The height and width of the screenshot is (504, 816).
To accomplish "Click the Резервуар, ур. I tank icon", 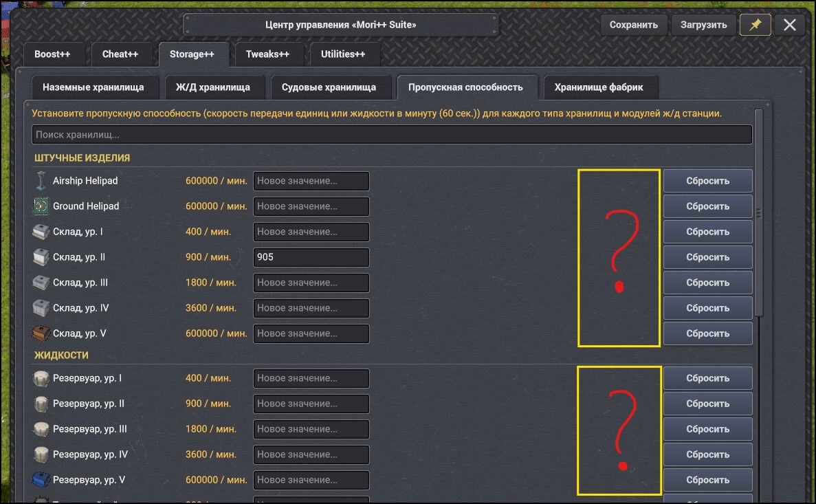I will point(41,378).
